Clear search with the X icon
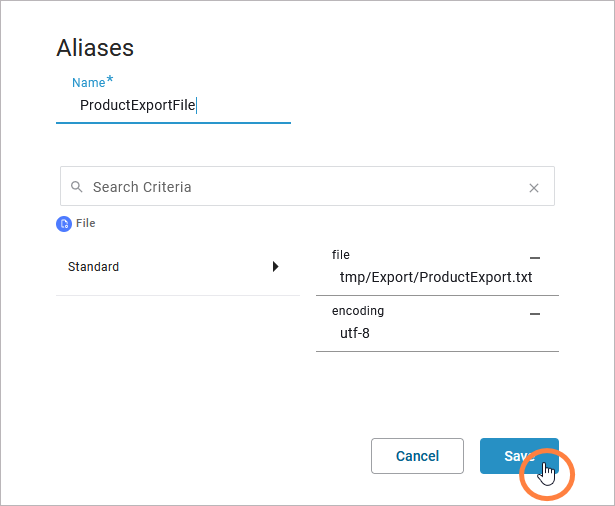This screenshot has width=615, height=506. [534, 187]
